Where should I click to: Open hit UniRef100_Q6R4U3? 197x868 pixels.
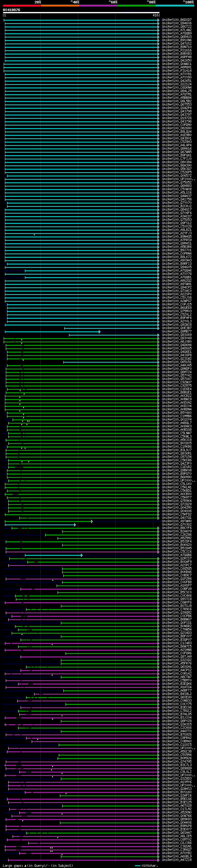pyautogui.click(x=177, y=37)
